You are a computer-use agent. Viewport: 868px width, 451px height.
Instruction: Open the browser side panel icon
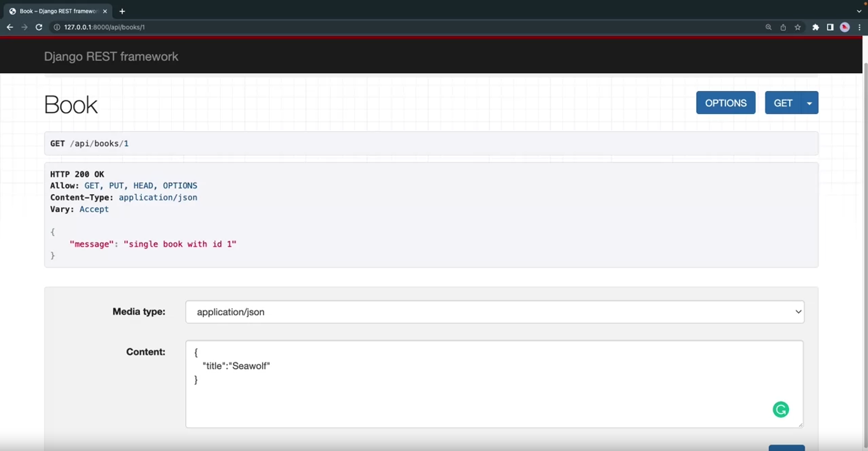(x=830, y=27)
